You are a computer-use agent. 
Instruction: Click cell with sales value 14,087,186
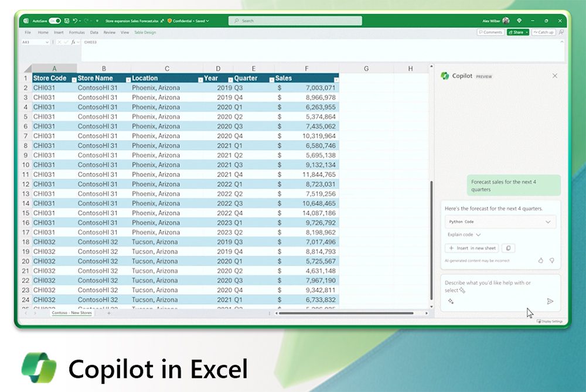307,213
